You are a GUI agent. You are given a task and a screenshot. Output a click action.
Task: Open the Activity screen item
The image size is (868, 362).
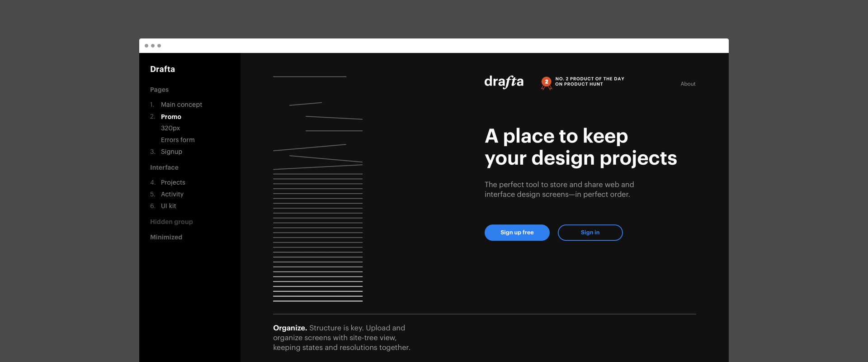point(172,194)
